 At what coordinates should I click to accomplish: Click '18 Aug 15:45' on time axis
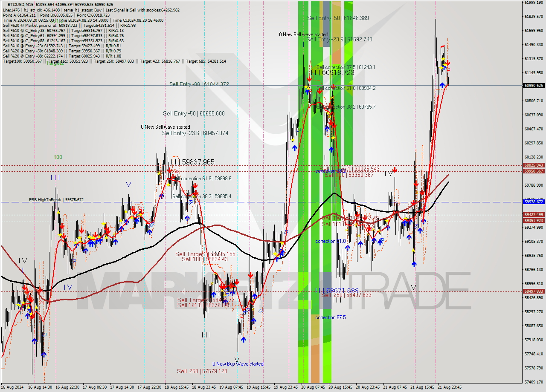(177, 387)
